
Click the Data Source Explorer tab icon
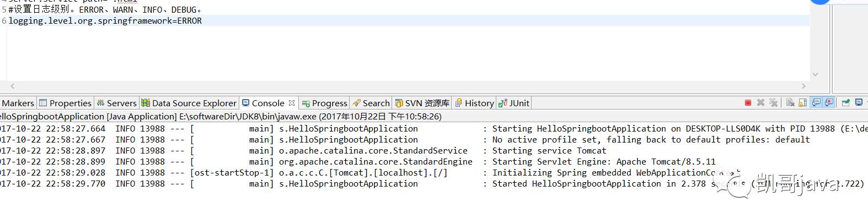pyautogui.click(x=146, y=103)
